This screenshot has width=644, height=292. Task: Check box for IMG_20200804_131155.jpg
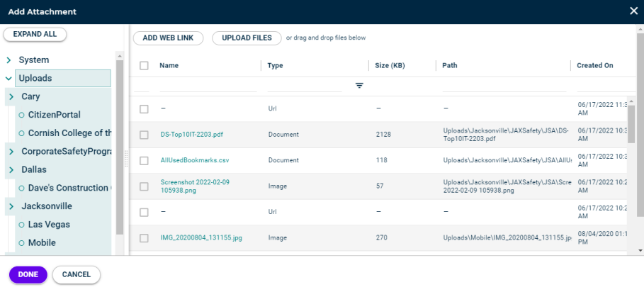point(144,238)
